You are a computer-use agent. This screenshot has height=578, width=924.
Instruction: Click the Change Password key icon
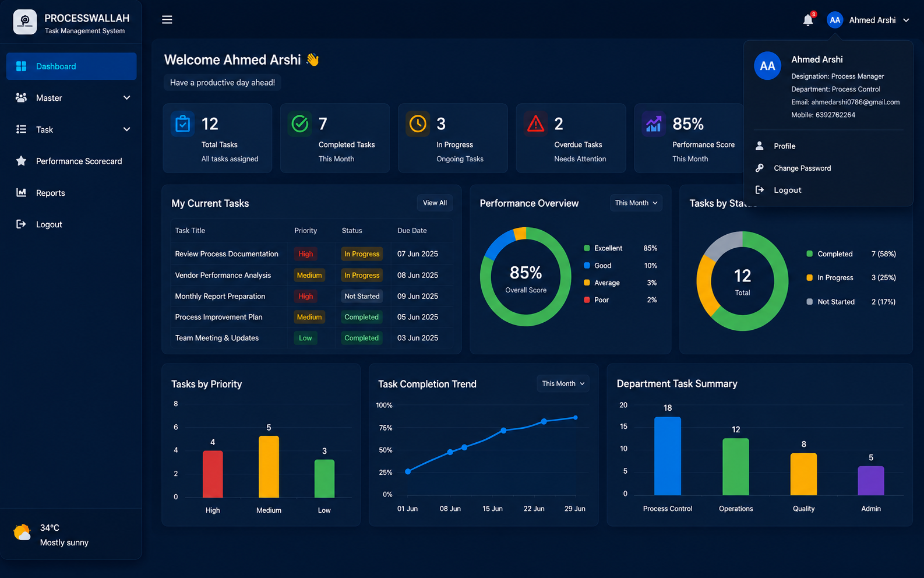click(x=760, y=168)
